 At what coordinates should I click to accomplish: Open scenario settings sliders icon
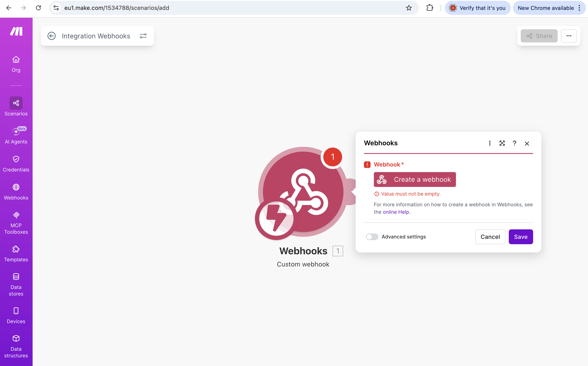point(143,36)
